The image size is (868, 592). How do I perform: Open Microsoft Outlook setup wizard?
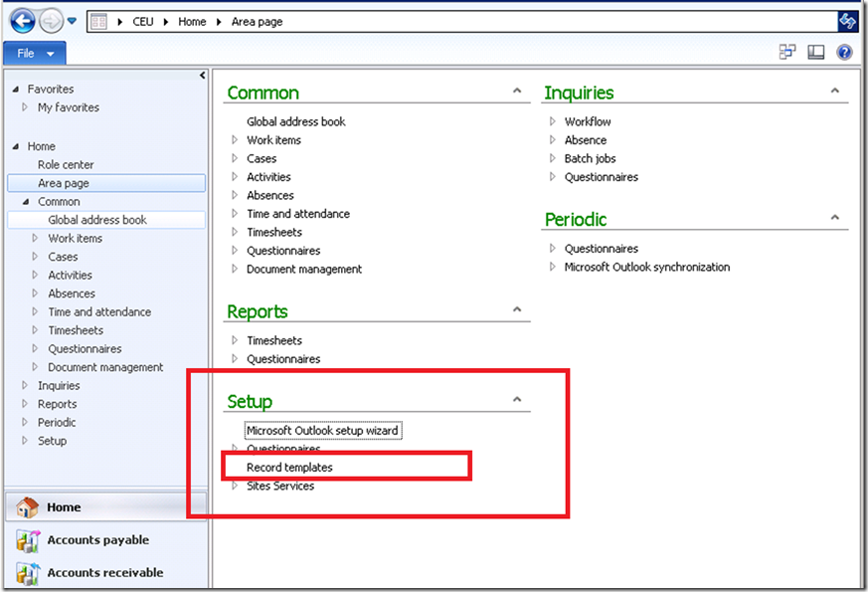point(322,431)
